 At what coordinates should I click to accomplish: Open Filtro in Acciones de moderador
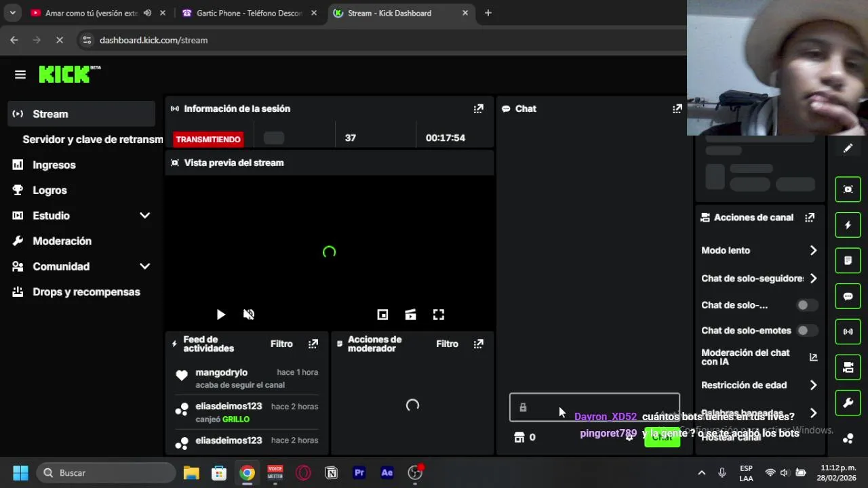(447, 344)
